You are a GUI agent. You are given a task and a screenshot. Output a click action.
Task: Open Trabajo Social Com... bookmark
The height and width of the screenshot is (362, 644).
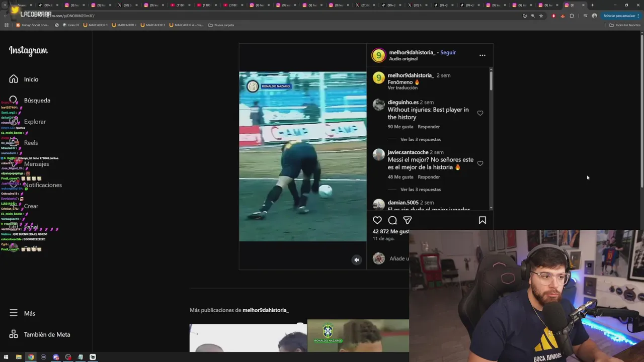point(33,25)
